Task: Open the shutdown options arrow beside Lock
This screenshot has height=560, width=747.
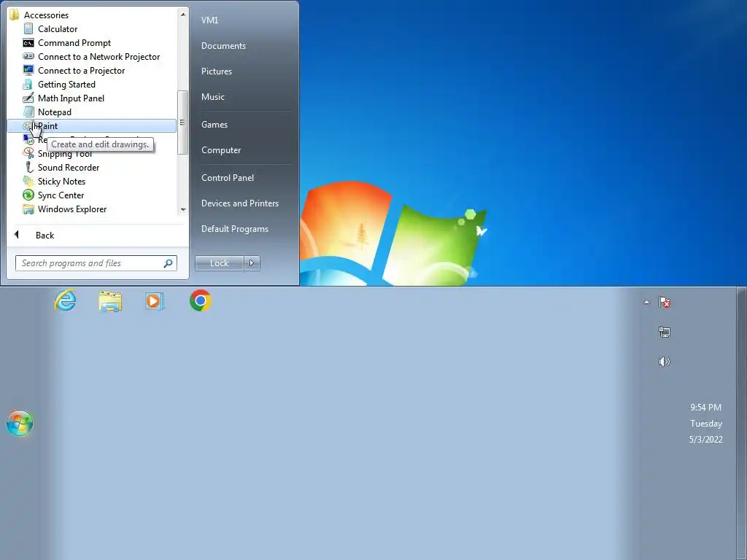Action: click(252, 262)
